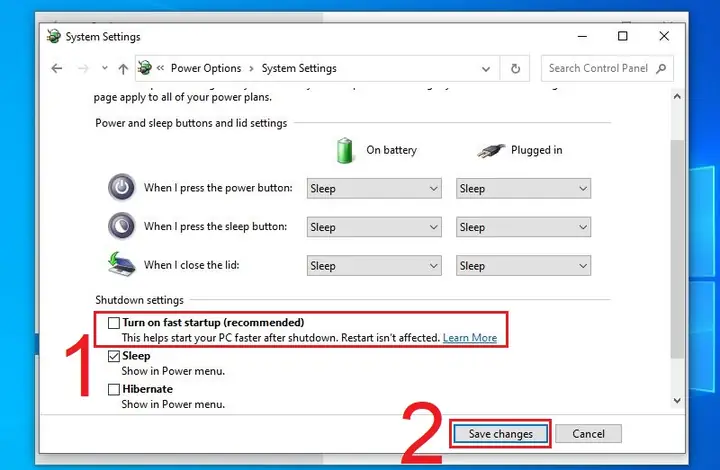Open close the lid Plugged in dropdown

pos(523,265)
